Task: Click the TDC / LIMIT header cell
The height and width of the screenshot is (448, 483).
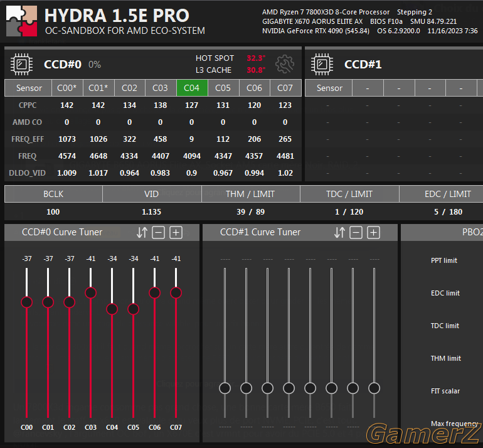Action: pyautogui.click(x=349, y=194)
